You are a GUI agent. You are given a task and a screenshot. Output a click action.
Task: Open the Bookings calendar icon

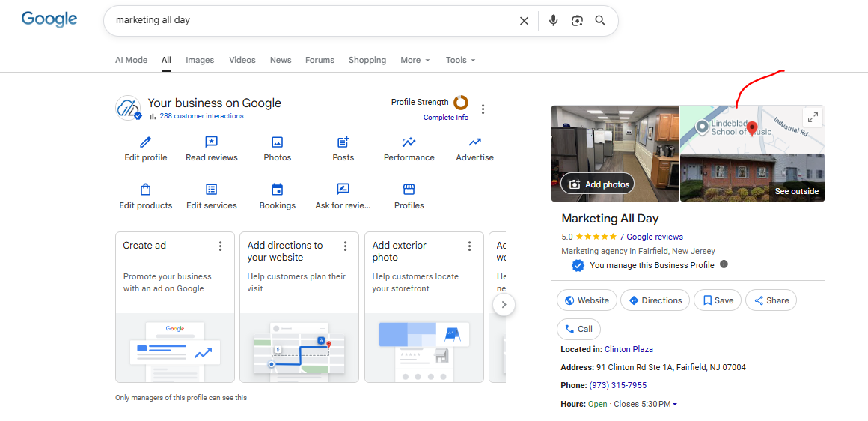click(x=278, y=190)
